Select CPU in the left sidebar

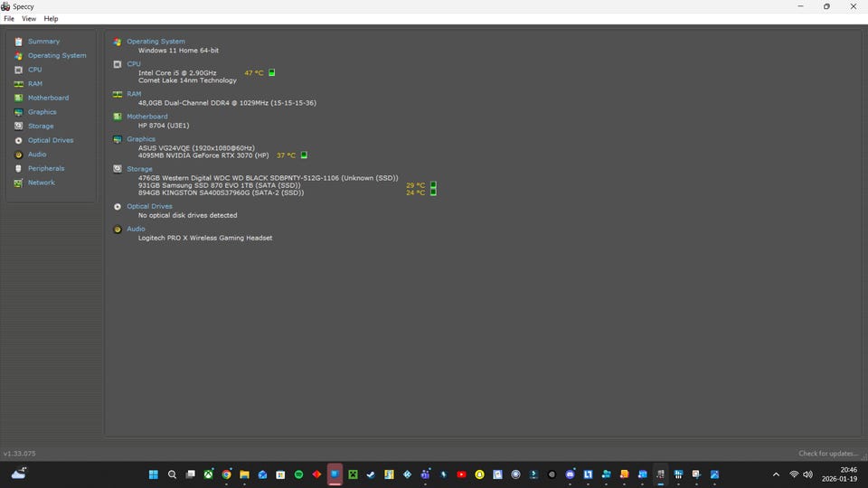35,70
